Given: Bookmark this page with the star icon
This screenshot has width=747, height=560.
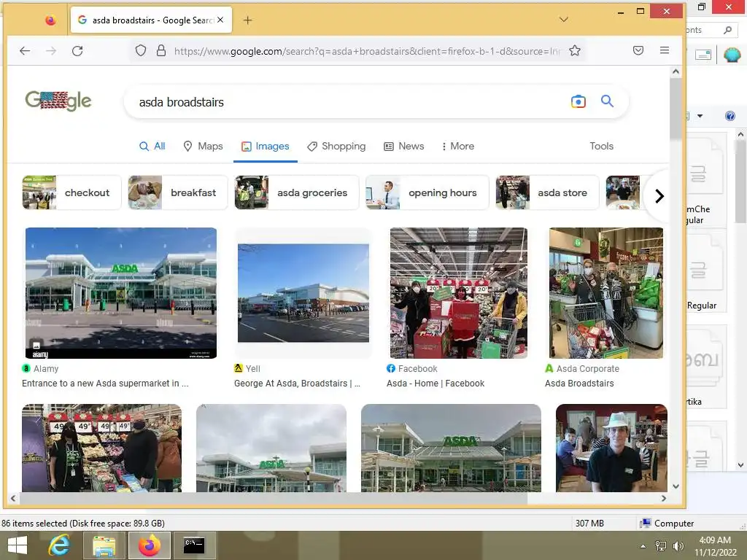Looking at the screenshot, I should click(575, 50).
